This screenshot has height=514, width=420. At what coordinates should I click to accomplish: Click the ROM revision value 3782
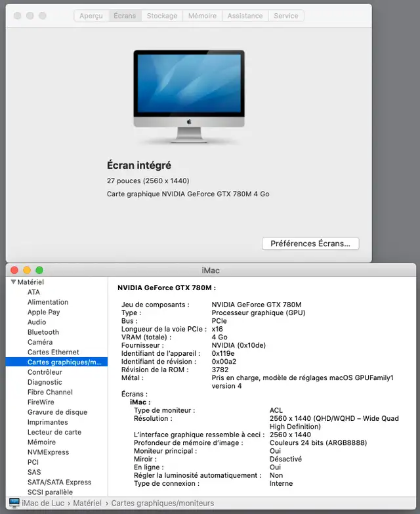pyautogui.click(x=220, y=370)
